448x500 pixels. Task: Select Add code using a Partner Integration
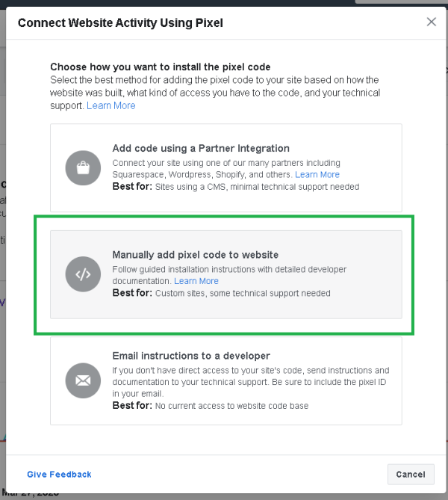tap(226, 167)
